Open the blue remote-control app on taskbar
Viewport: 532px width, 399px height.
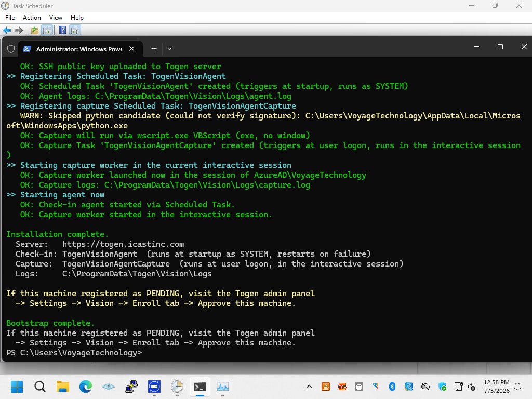154,387
